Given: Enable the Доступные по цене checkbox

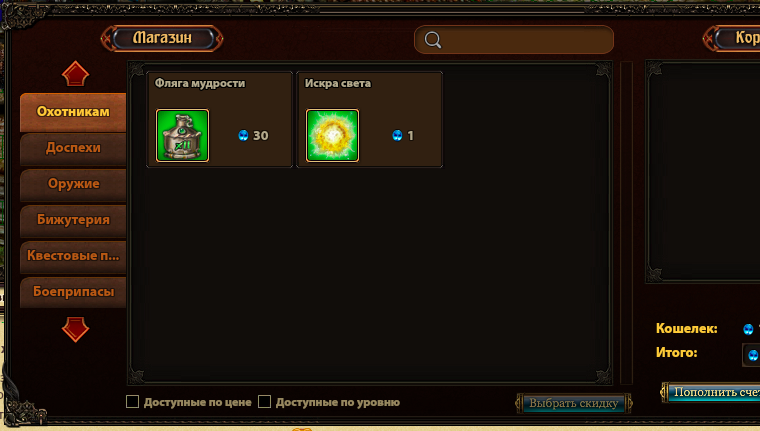Looking at the screenshot, I should (132, 401).
